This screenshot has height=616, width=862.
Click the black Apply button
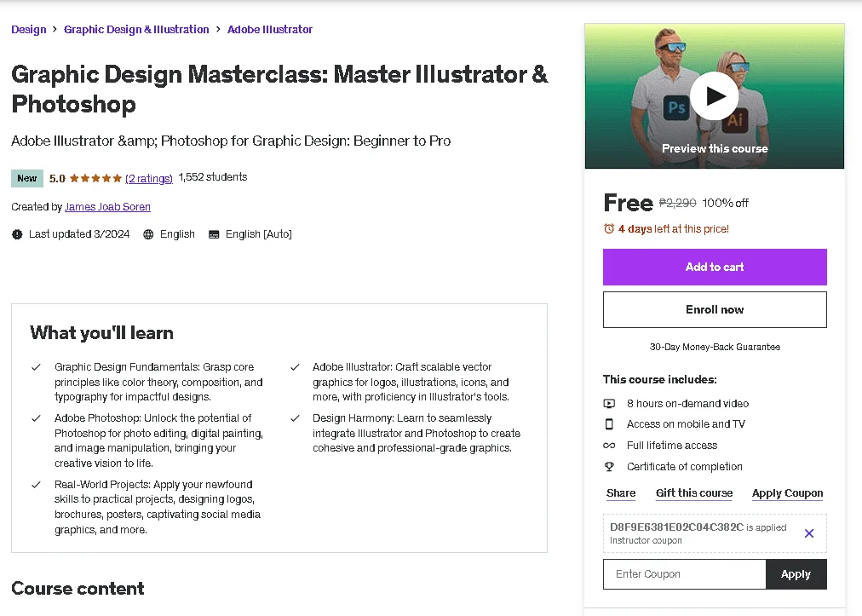(x=796, y=574)
